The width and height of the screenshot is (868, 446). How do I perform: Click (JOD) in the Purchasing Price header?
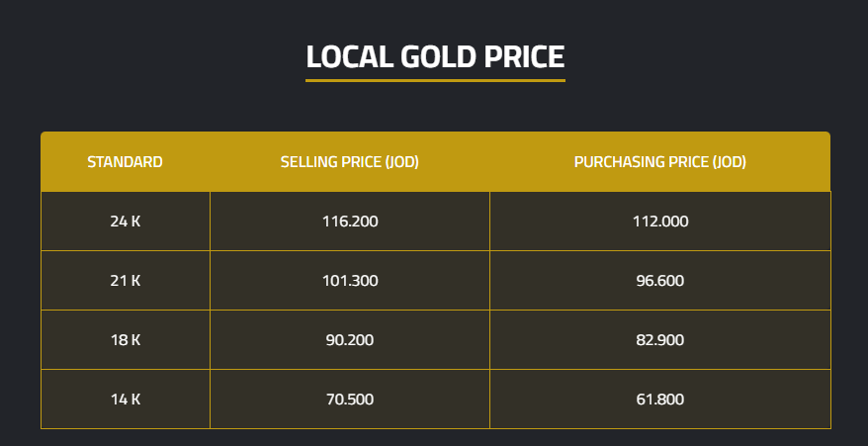tap(729, 162)
